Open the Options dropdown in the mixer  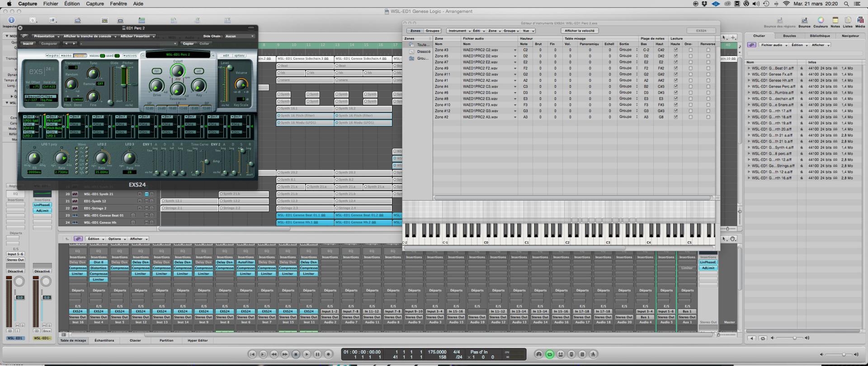click(116, 239)
